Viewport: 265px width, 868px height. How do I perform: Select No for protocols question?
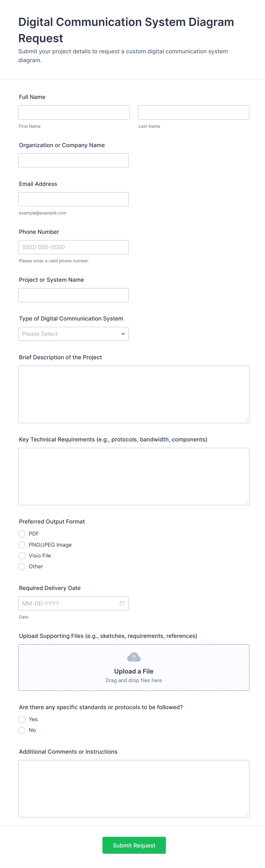tap(22, 730)
